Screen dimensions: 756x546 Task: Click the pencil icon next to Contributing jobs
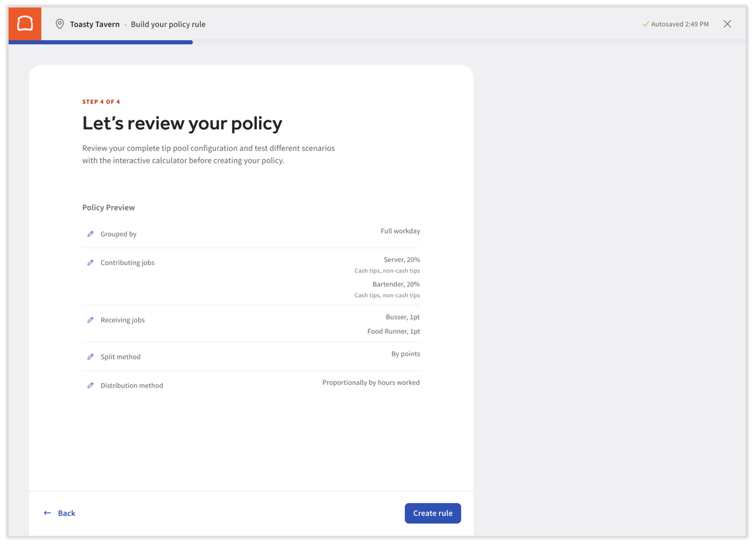click(x=90, y=262)
